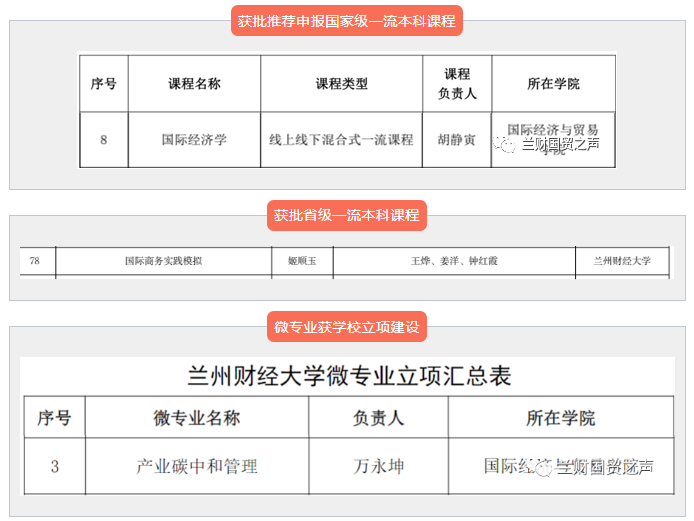
Task: Click the 获批推荐申报国家级一流本科课程 banner
Action: (x=348, y=20)
